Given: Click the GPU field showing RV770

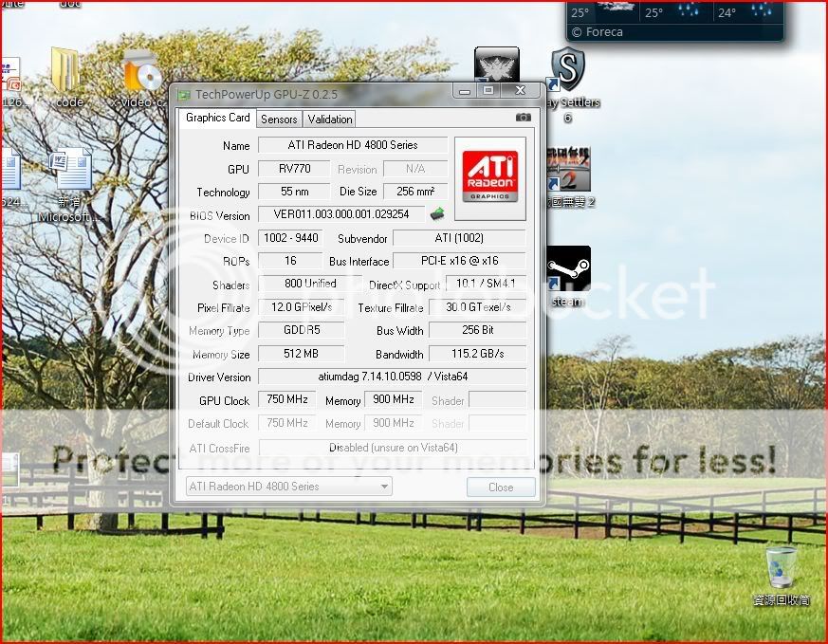Looking at the screenshot, I should click(x=294, y=169).
